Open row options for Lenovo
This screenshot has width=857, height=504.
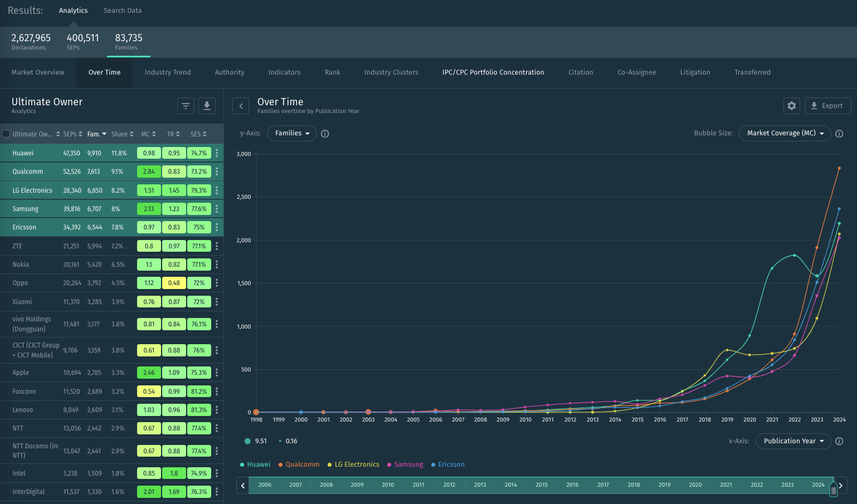pos(217,410)
